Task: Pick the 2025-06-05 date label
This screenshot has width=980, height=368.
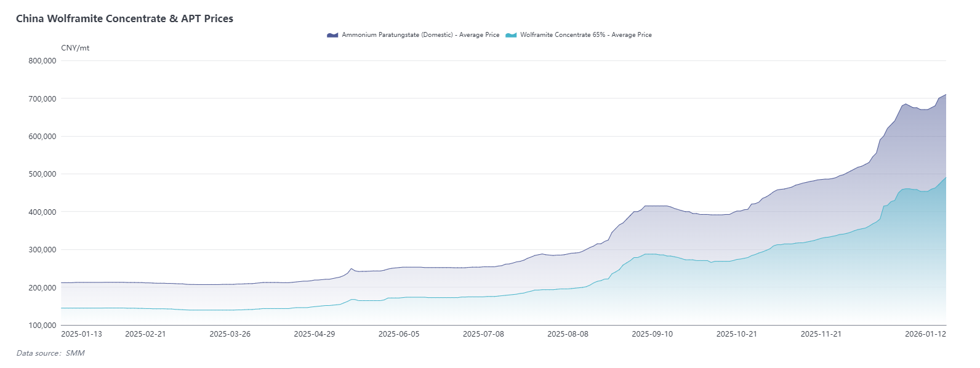Action: [x=399, y=334]
